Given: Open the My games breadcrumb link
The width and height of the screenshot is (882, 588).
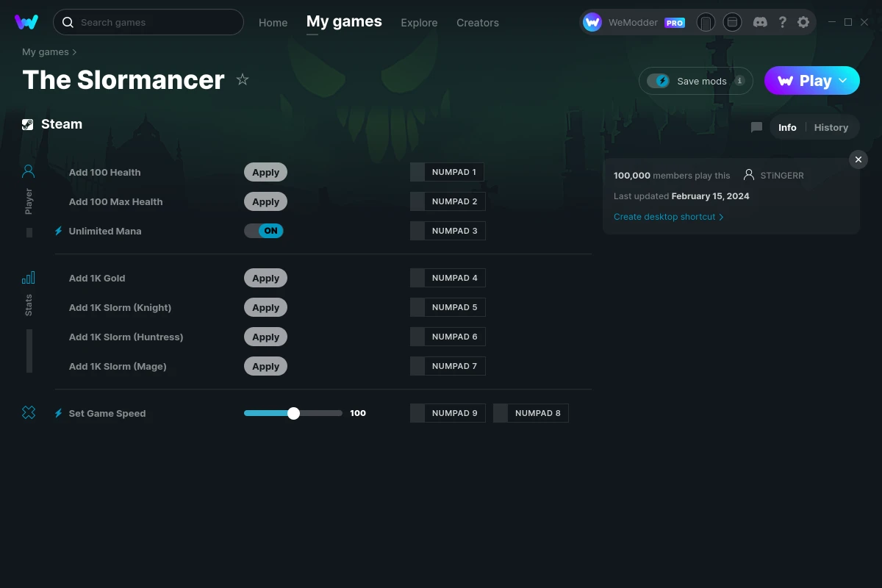Looking at the screenshot, I should [x=45, y=51].
